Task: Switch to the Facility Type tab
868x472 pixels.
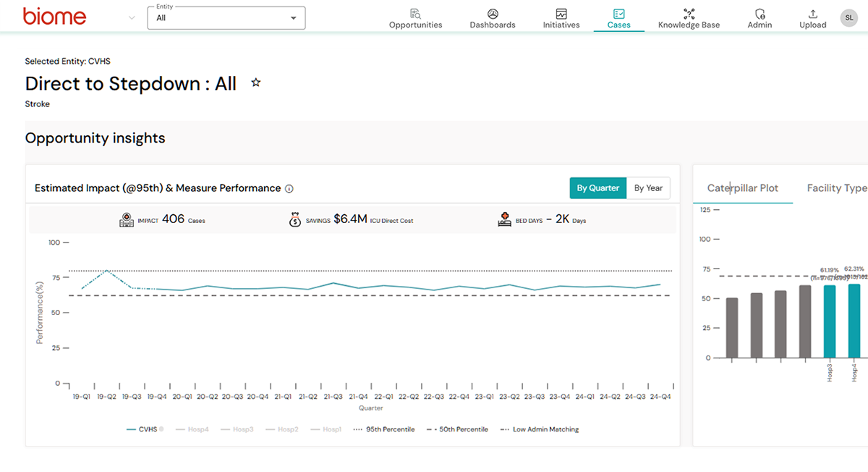Action: [836, 188]
